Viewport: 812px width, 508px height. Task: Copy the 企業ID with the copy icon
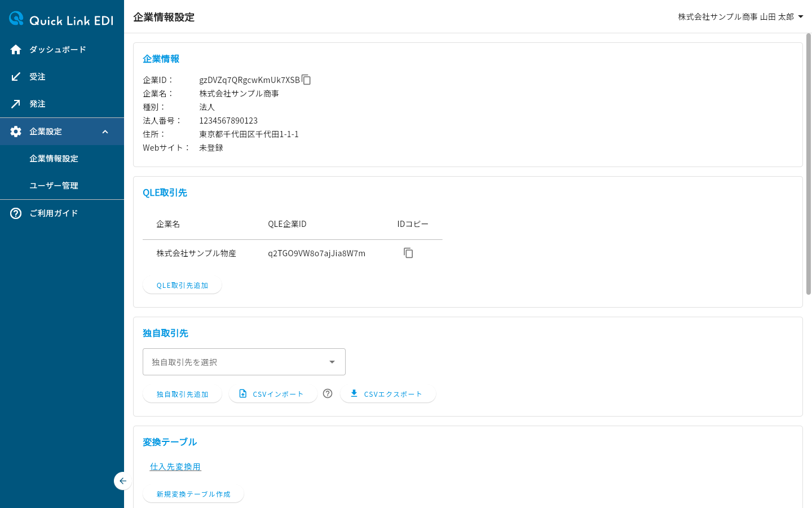pyautogui.click(x=306, y=80)
